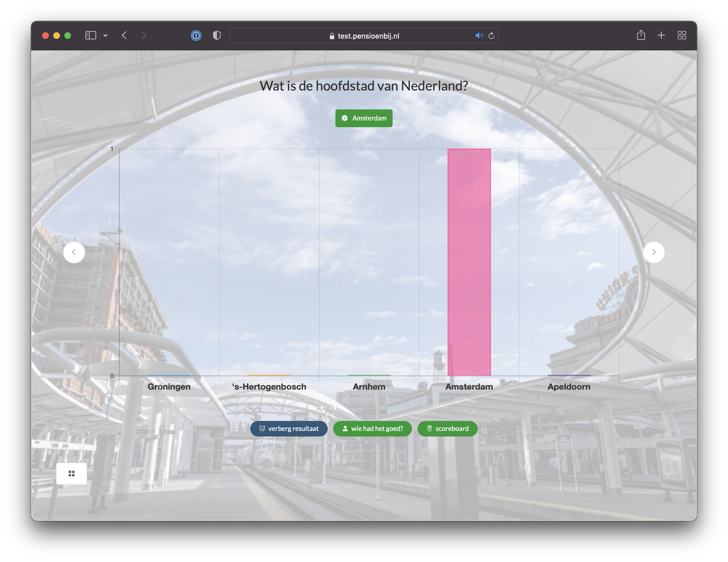Click the wie had het goed? button
This screenshot has height=562, width=728.
tap(372, 429)
